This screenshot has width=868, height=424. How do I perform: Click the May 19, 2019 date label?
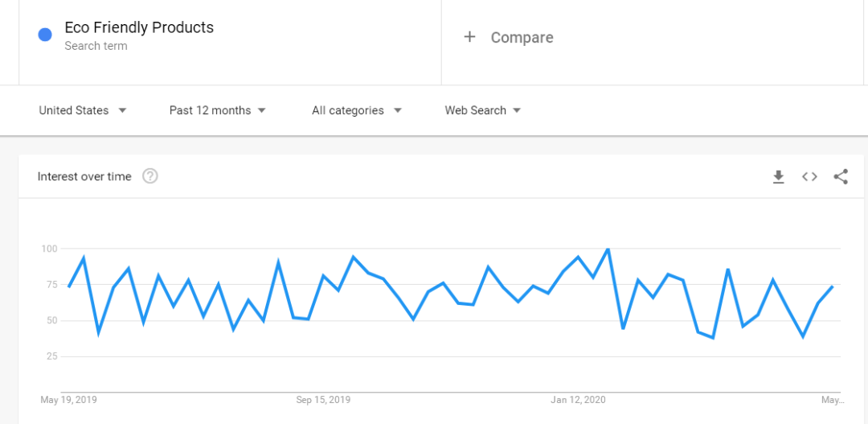[x=68, y=400]
